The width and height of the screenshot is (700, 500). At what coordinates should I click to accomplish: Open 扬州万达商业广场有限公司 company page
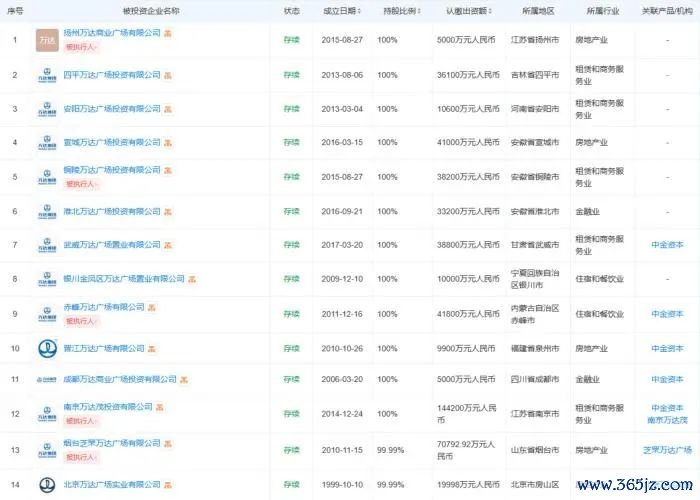[x=112, y=33]
